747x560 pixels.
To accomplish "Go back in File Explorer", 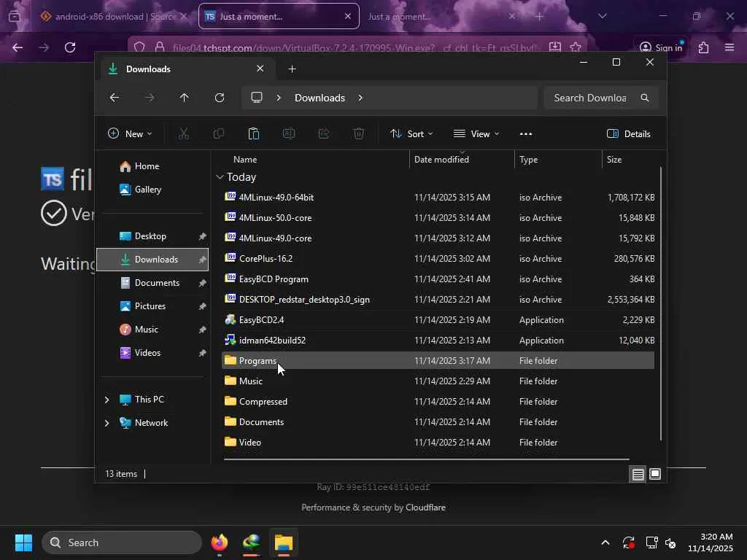I will pos(115,98).
